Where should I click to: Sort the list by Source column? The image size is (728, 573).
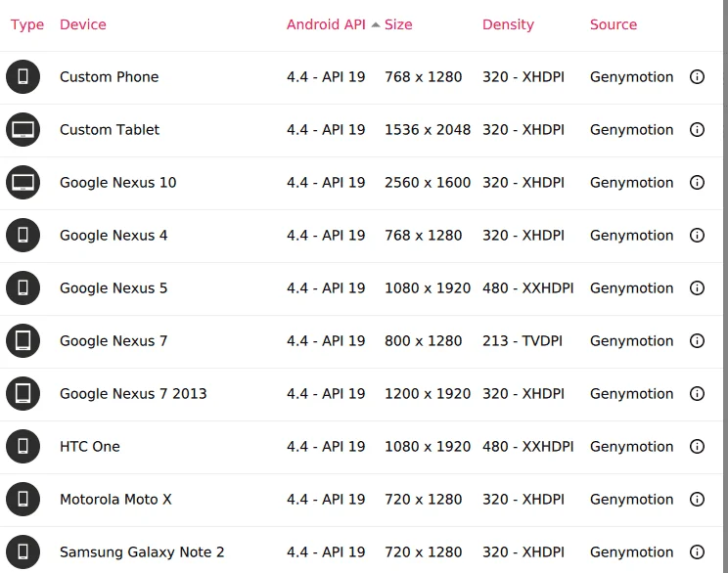[x=614, y=24]
